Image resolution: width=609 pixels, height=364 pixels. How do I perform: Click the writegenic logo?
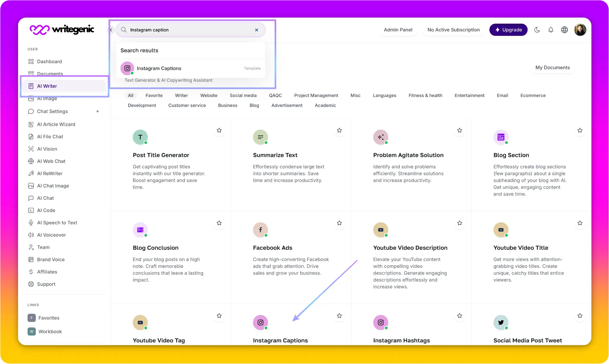62,29
